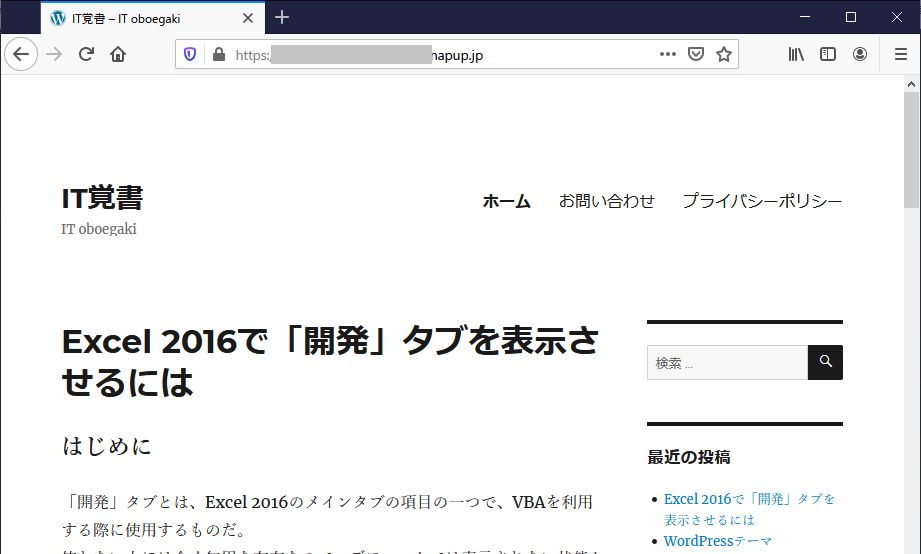Image resolution: width=921 pixels, height=554 pixels.
Task: Open a new tab with plus button
Action: coord(282,17)
